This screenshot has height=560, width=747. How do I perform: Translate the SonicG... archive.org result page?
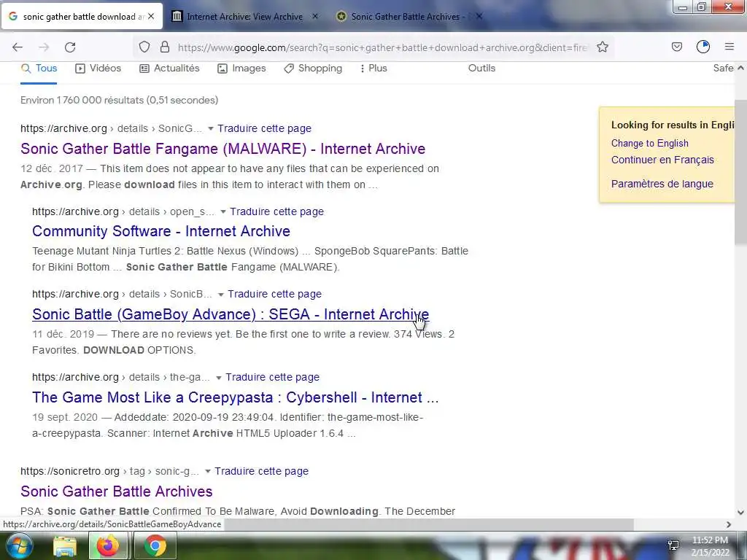tap(264, 128)
